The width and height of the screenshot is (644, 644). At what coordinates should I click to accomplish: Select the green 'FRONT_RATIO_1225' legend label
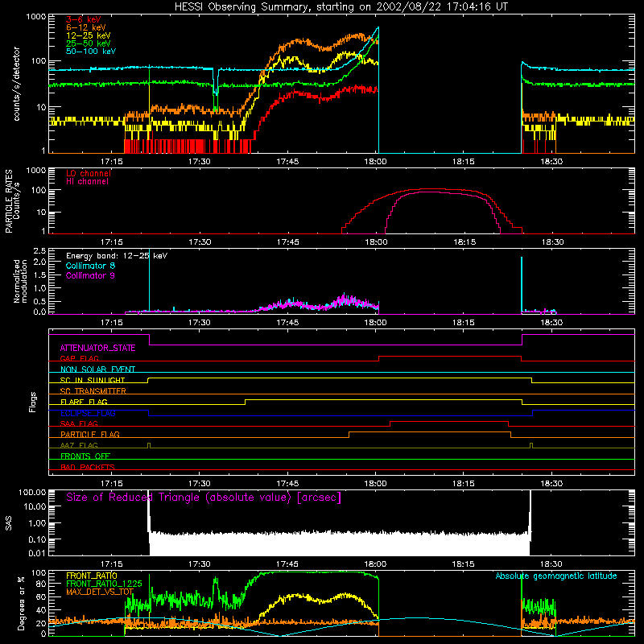coord(104,584)
